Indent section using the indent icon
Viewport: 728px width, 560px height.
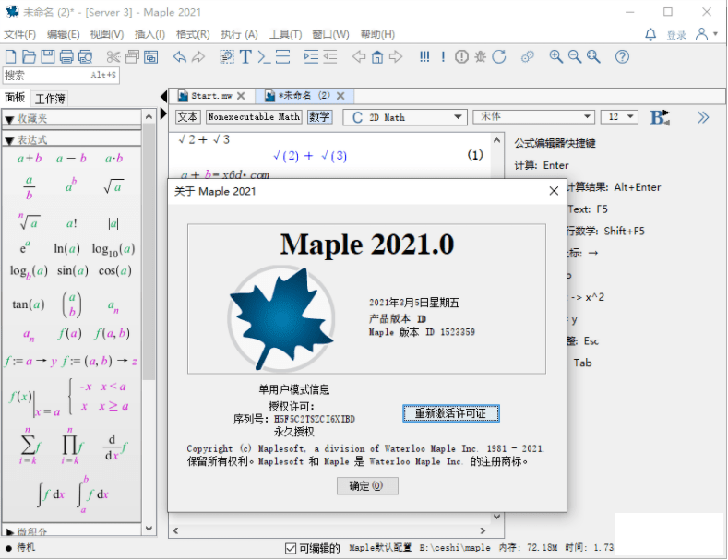pos(311,56)
